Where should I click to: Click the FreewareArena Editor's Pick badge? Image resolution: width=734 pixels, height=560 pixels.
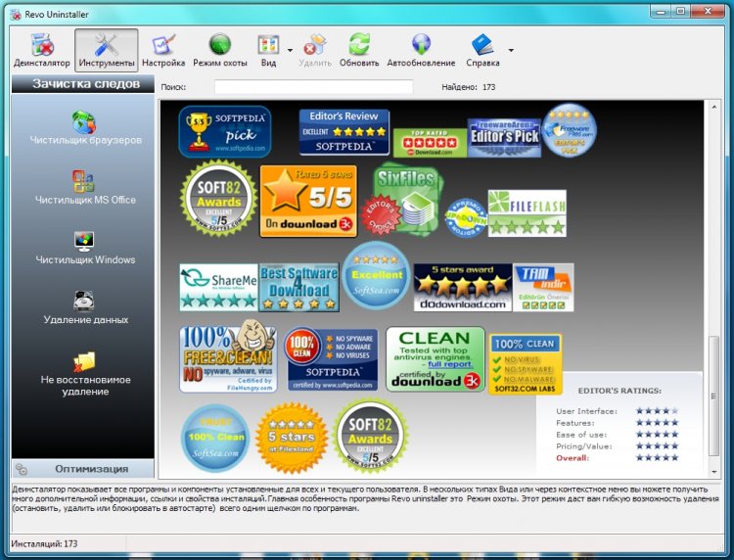pyautogui.click(x=504, y=138)
